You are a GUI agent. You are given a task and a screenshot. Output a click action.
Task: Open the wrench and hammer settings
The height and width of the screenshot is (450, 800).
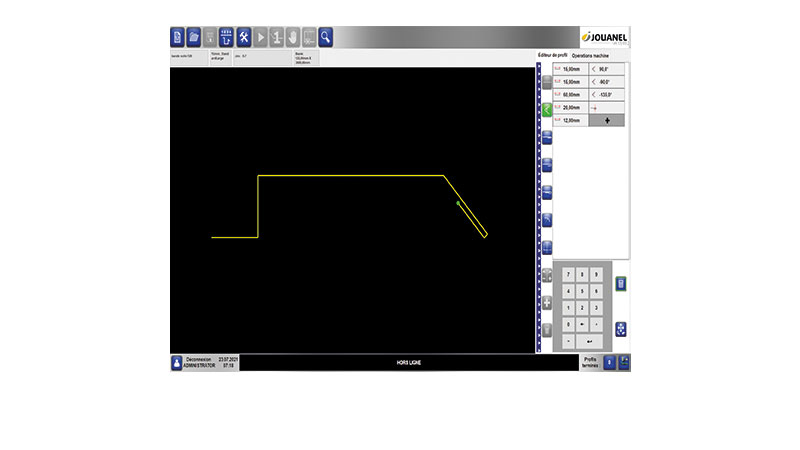[x=243, y=37]
